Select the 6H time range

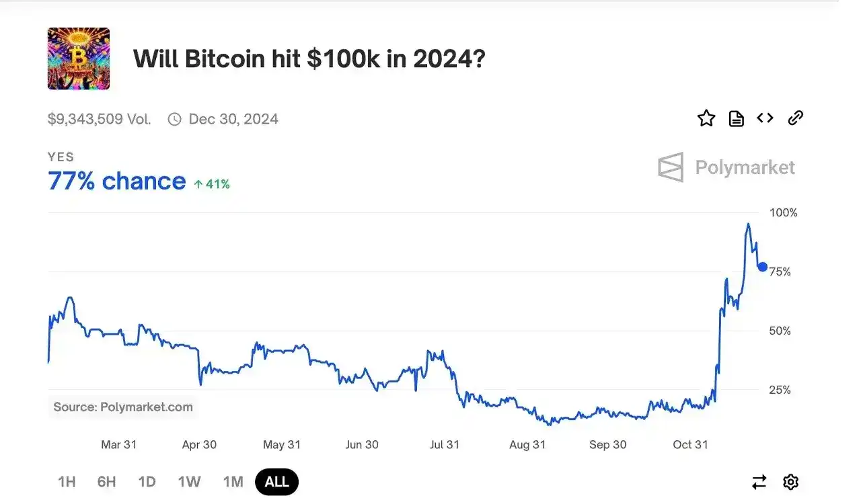coord(106,482)
